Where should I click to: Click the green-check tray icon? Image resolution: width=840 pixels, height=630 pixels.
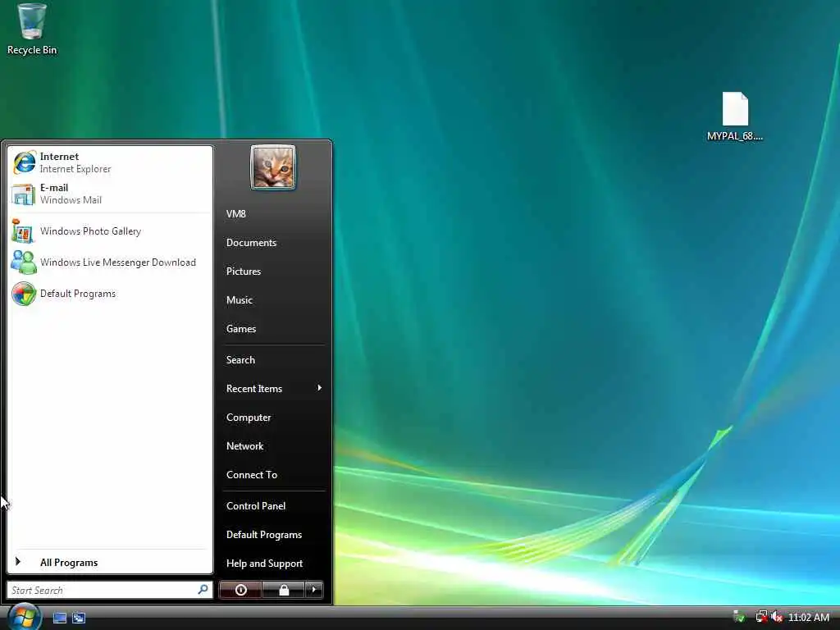739,617
